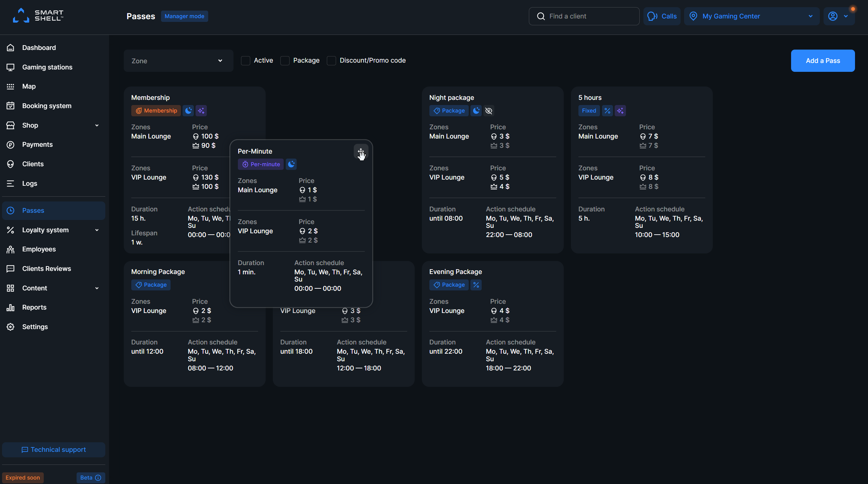Open Technical support link
Screen dimensions: 868x484
pyautogui.click(x=54, y=449)
